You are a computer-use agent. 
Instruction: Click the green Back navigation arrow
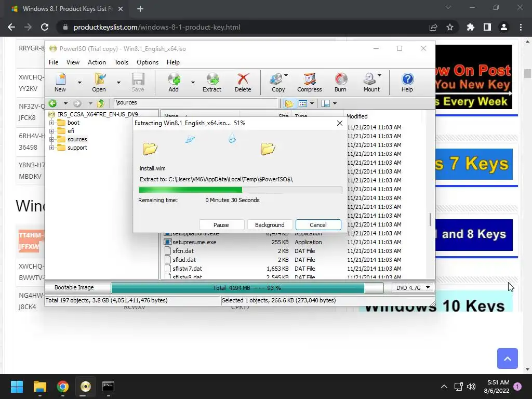(52, 103)
